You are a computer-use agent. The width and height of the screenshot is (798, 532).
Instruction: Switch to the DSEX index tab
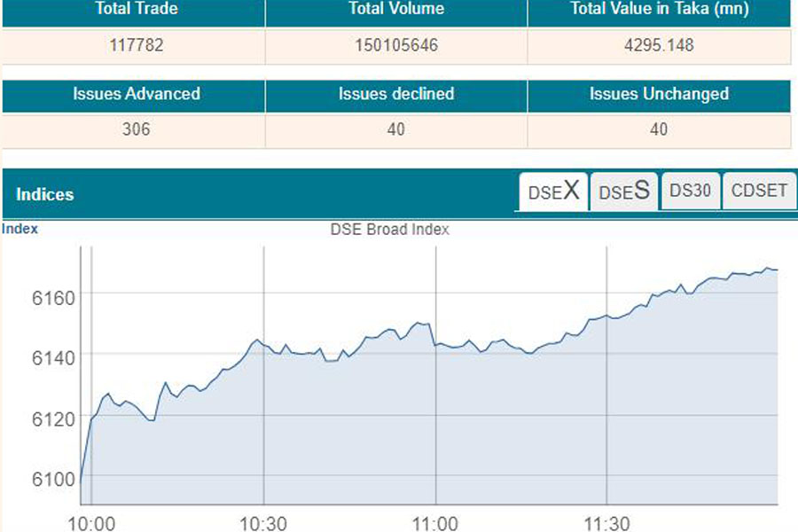click(x=552, y=192)
